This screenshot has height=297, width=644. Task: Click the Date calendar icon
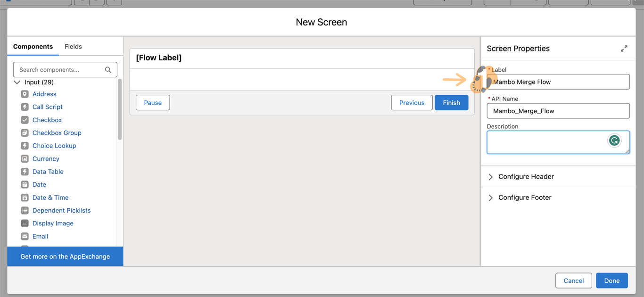[x=25, y=185]
